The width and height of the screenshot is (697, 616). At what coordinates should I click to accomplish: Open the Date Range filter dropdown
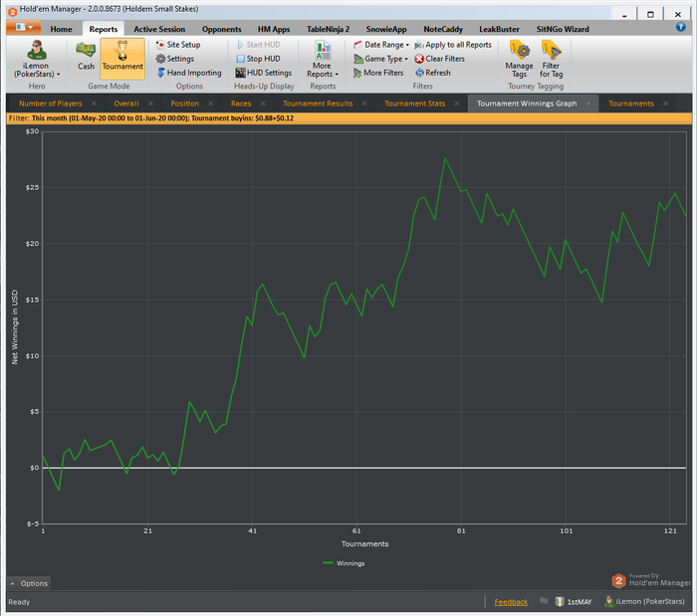381,45
